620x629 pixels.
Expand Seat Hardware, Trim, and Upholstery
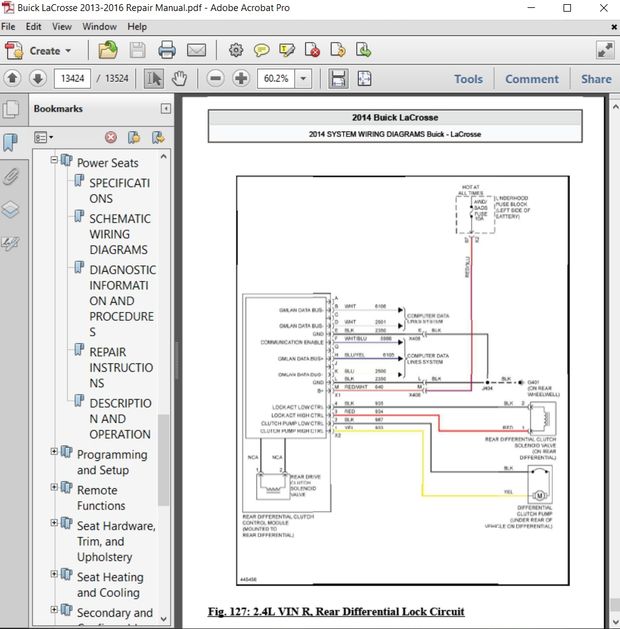54,522
